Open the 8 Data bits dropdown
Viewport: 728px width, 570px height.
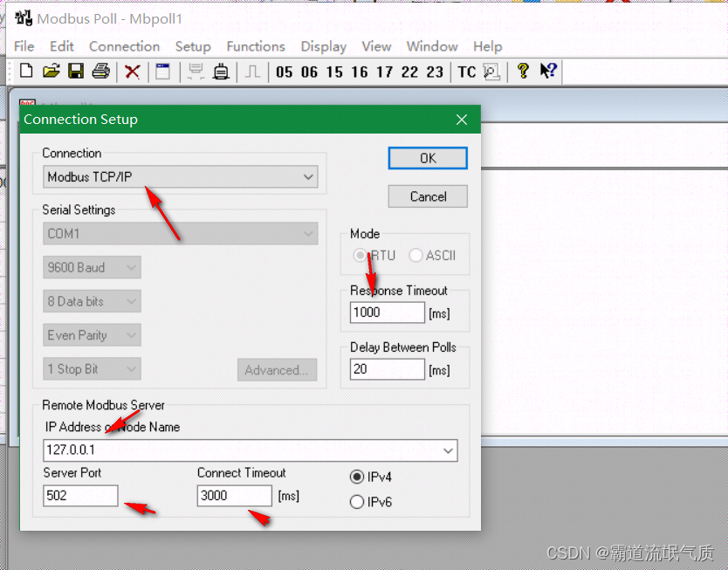pyautogui.click(x=92, y=301)
